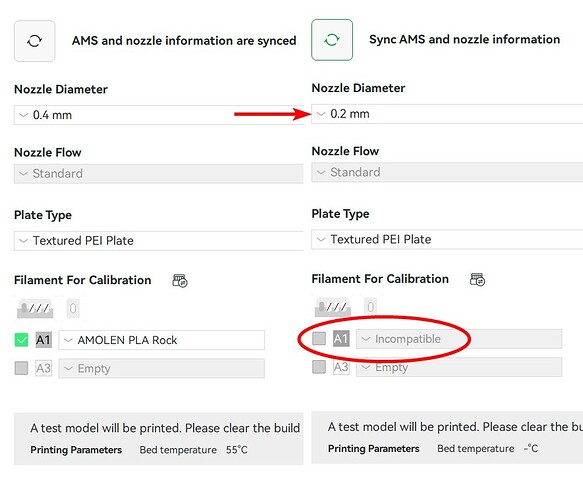Click the left external spool slot number 0
The height and width of the screenshot is (500, 583).
73,308
